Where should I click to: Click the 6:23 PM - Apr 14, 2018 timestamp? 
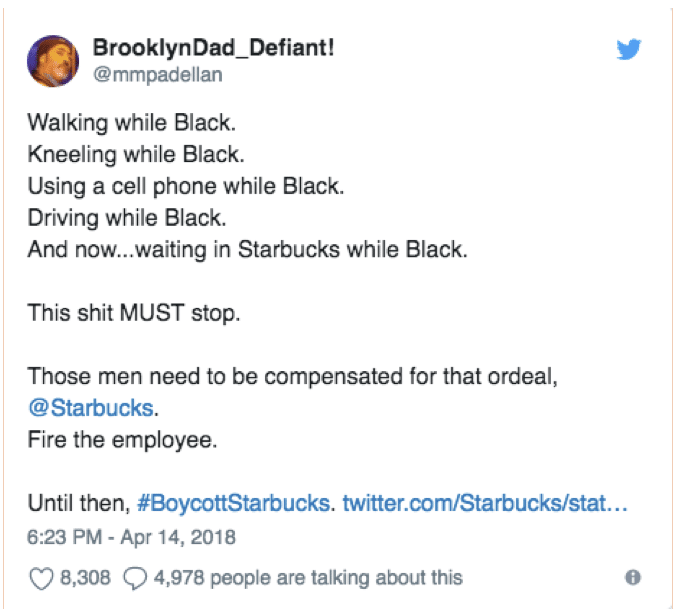[x=131, y=538]
